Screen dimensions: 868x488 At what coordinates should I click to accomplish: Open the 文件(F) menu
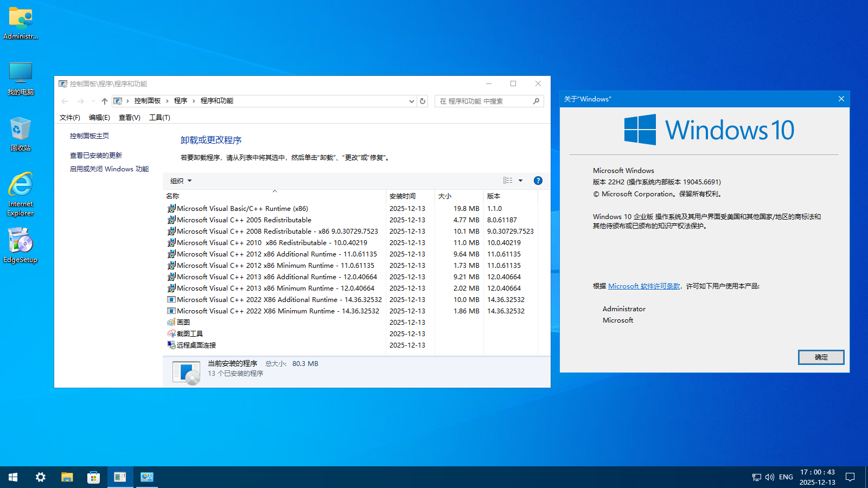click(70, 118)
